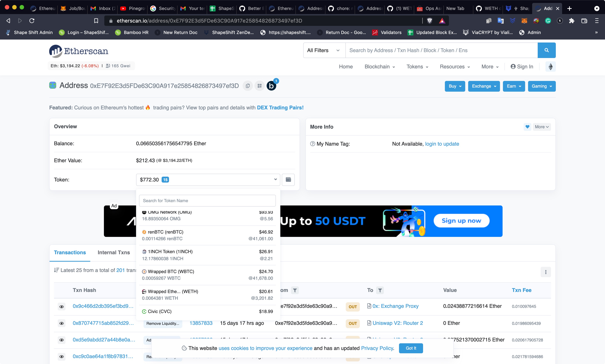Open the QR code for the address

260,86
